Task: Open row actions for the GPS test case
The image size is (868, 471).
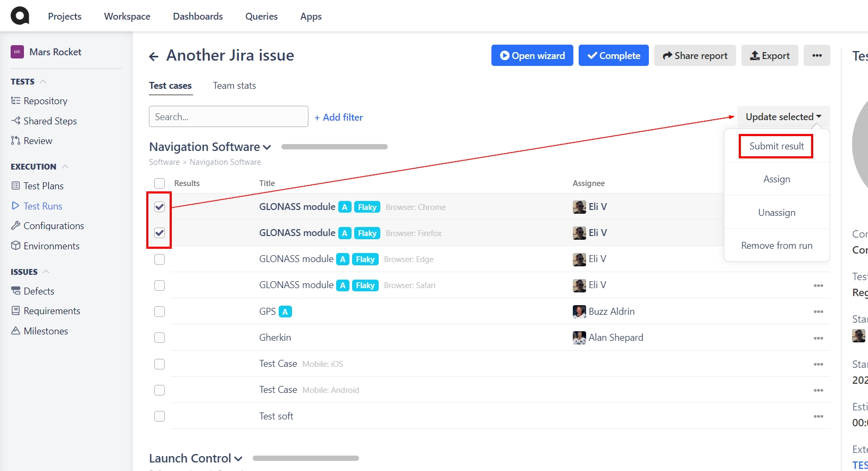Action: pos(818,312)
